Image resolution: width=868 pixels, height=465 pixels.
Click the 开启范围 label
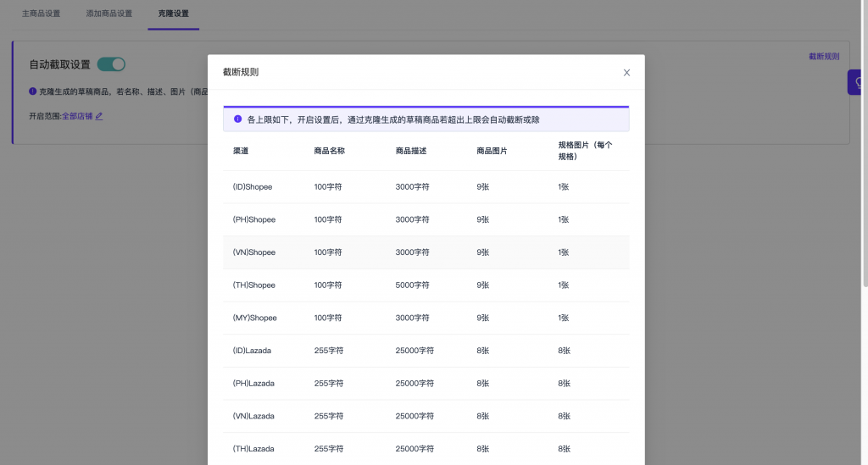point(45,116)
